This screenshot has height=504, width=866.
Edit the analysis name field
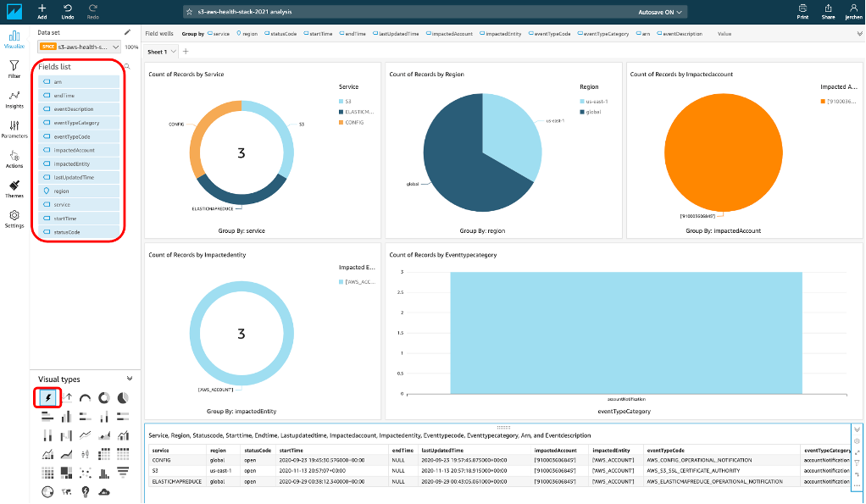pyautogui.click(x=245, y=12)
